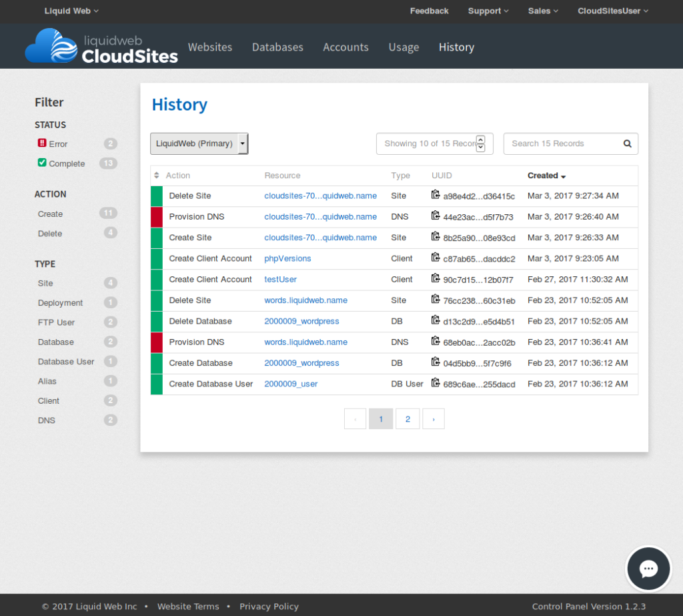The image size is (683, 616).
Task: Copy UUID 76cc238...60c31eb clipboard icon
Action: 435,299
